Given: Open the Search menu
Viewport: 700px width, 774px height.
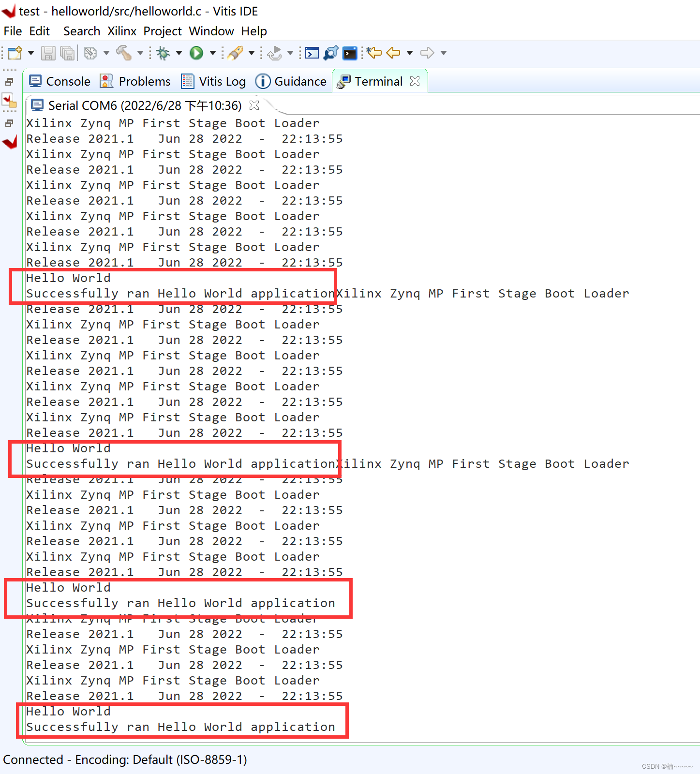Looking at the screenshot, I should (82, 31).
